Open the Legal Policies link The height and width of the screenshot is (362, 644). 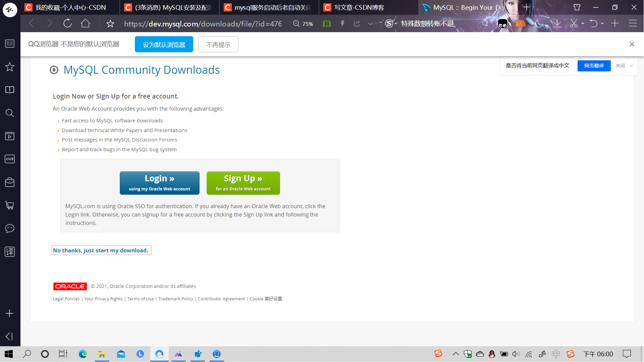(66, 299)
